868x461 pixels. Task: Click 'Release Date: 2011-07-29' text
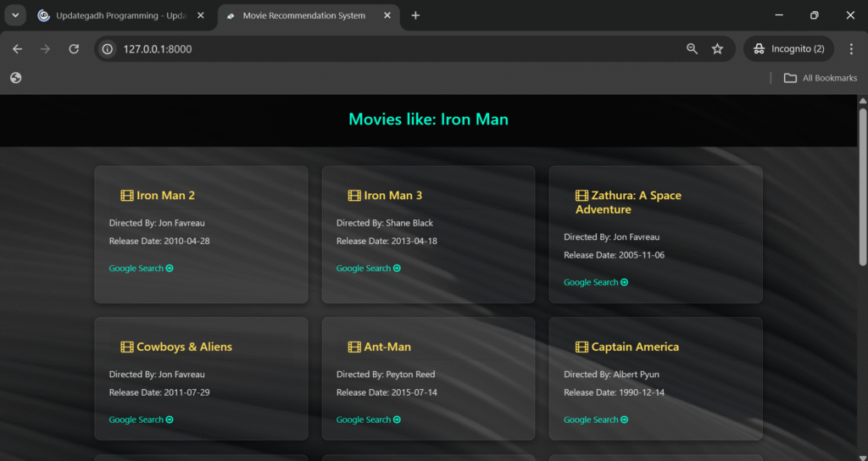click(159, 393)
